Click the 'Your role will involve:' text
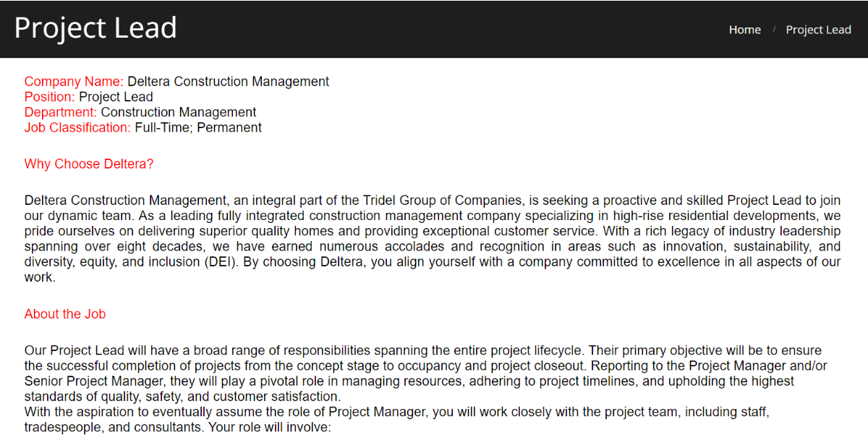The height and width of the screenshot is (438, 868). [269, 427]
